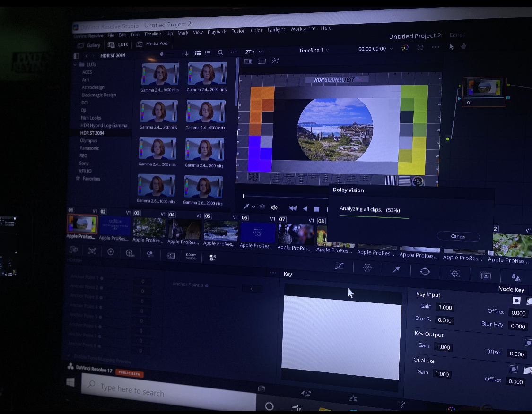Screen dimensions: 532x414
Task: Open the Tracker crosshair palette icon
Action: (454, 273)
